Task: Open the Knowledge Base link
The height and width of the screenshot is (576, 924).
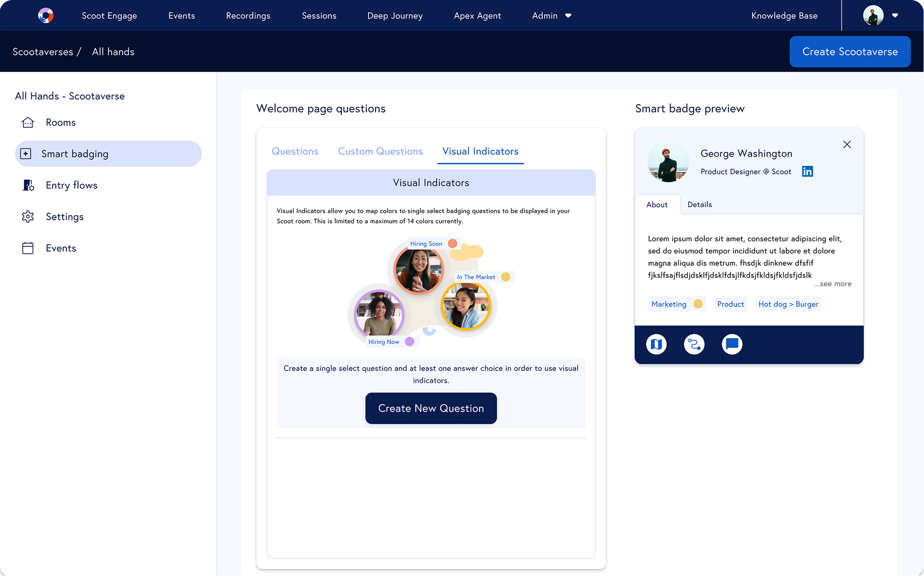Action: tap(784, 16)
